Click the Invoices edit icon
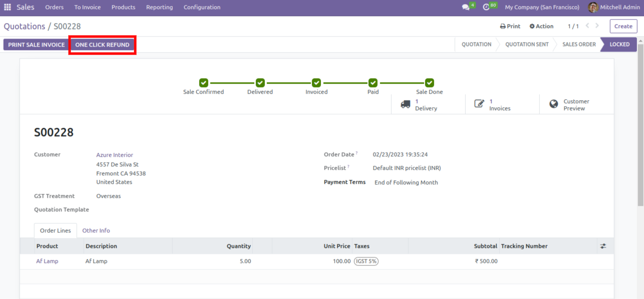The height and width of the screenshot is (299, 644). coord(479,104)
